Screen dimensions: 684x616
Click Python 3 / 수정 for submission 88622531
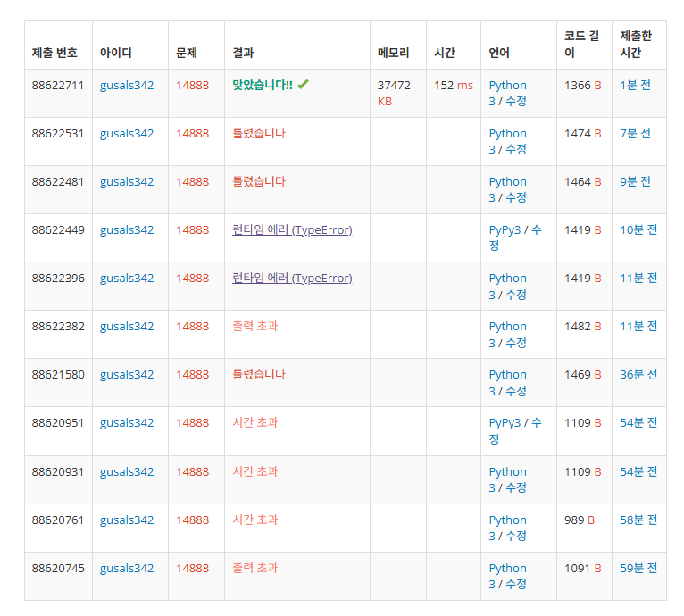click(508, 141)
